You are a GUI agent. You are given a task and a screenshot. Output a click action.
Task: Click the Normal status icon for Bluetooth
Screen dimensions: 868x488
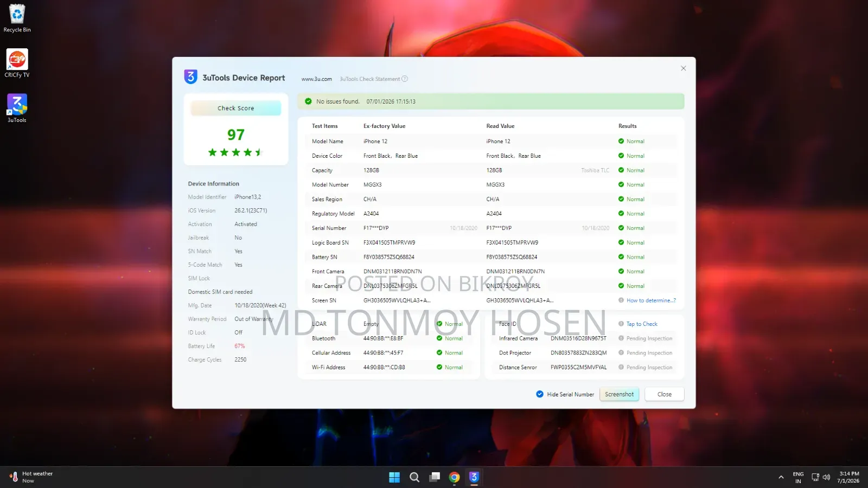coord(439,338)
